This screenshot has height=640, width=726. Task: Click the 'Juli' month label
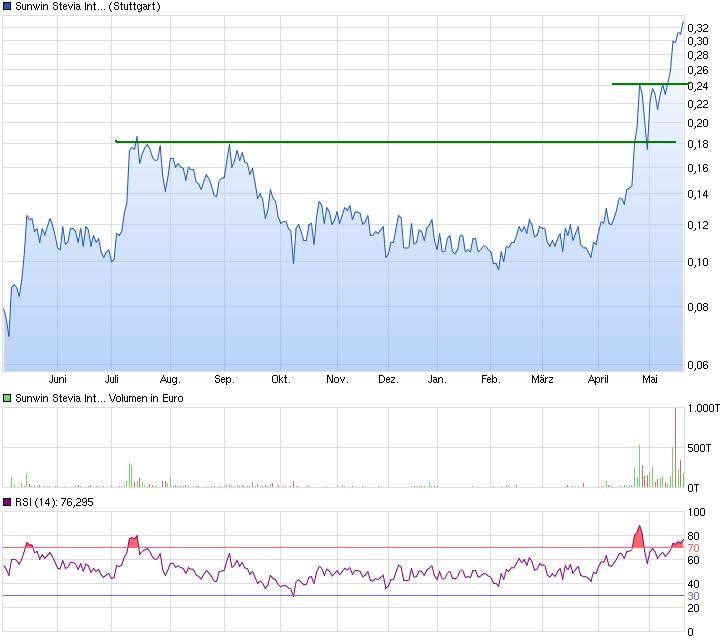click(112, 379)
